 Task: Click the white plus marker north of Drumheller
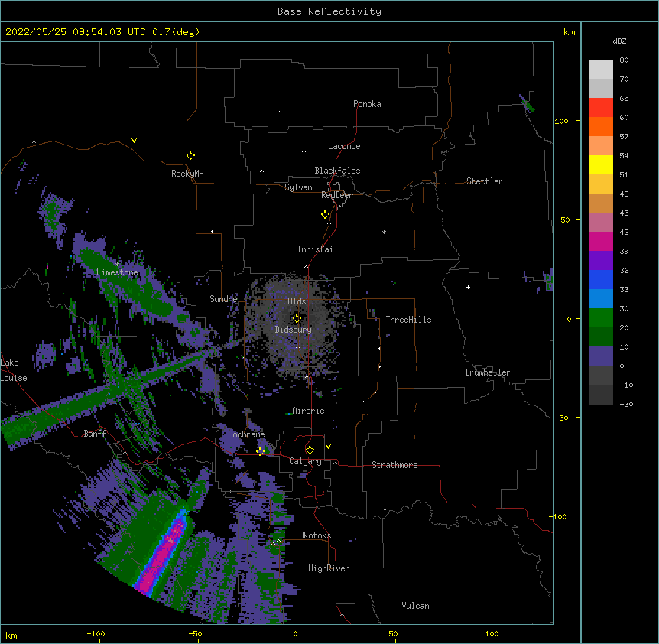coord(468,287)
